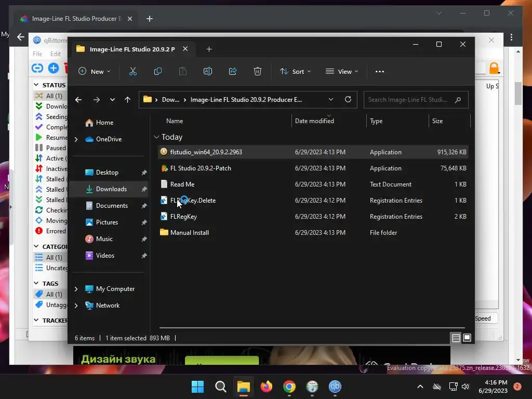The image size is (532, 399).
Task: Open the Sort dropdown
Action: (x=295, y=72)
